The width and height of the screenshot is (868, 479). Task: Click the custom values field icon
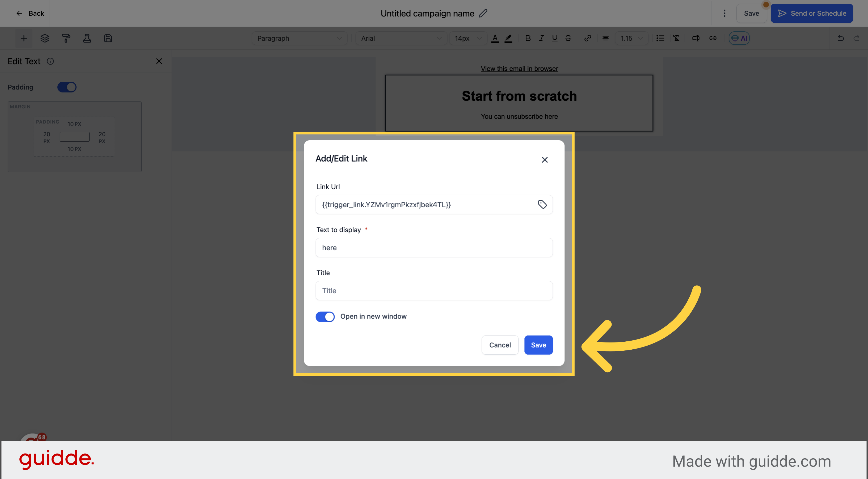[x=696, y=39]
